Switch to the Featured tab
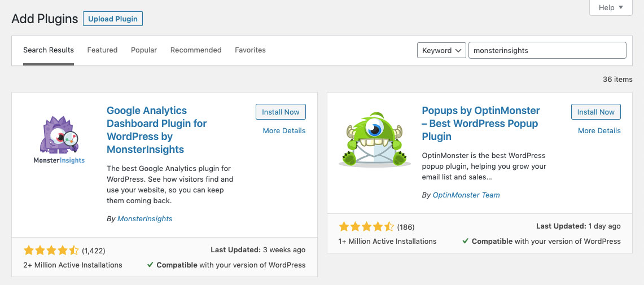This screenshot has height=285, width=644. tap(102, 50)
